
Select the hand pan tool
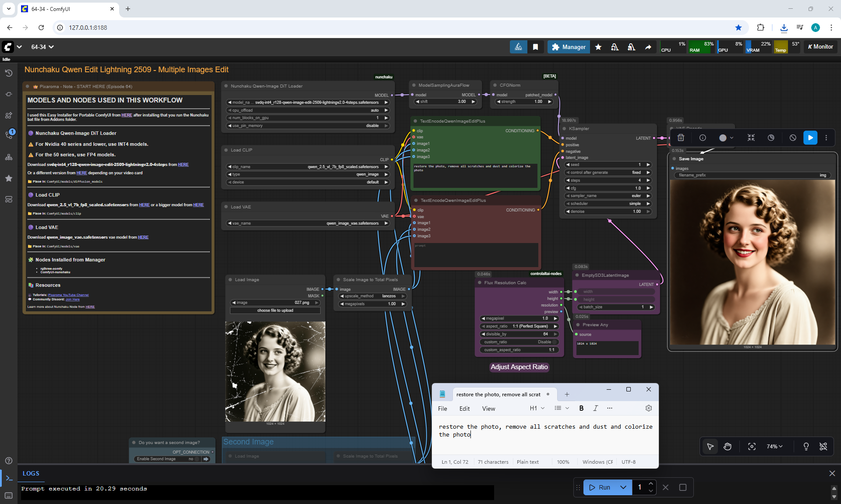point(728,446)
